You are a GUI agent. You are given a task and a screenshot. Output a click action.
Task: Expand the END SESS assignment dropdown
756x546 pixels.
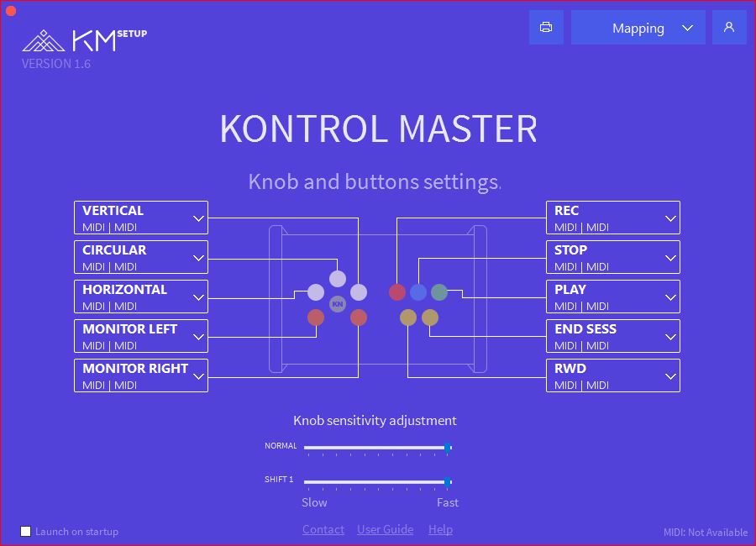click(613, 336)
